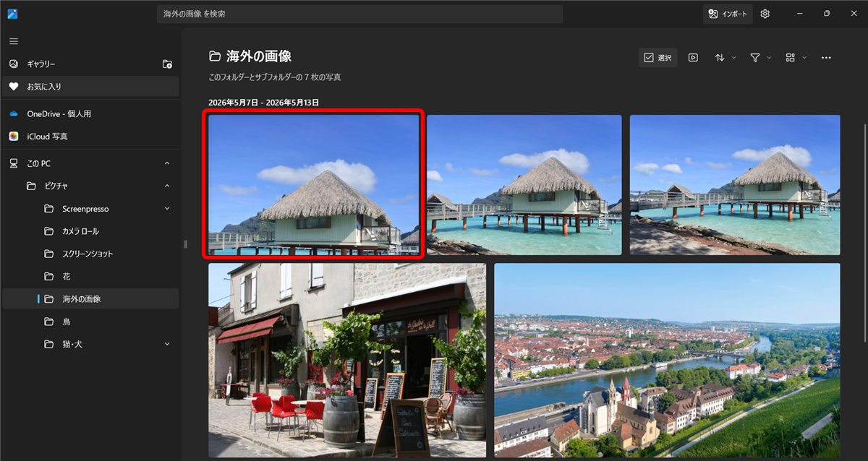Viewport: 868px width, 461px height.
Task: Open お気に入り favorites
Action: pyautogui.click(x=90, y=86)
